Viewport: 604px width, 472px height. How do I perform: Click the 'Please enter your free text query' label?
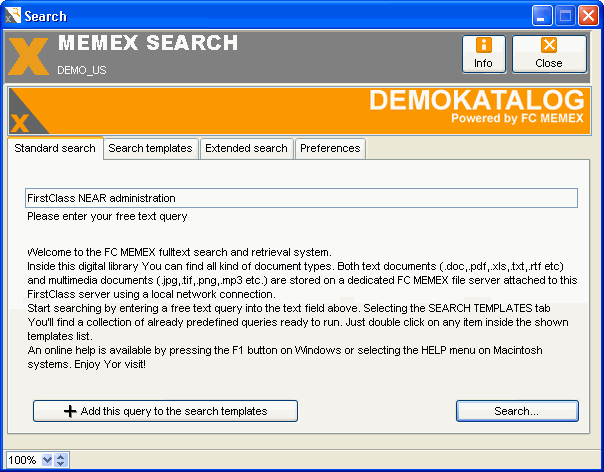107,217
